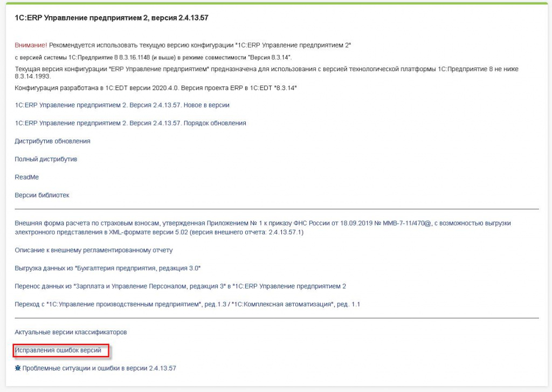Open 'Описание к внешнему регламентированному отчету'
The height and width of the screenshot is (392, 552).
(x=93, y=250)
